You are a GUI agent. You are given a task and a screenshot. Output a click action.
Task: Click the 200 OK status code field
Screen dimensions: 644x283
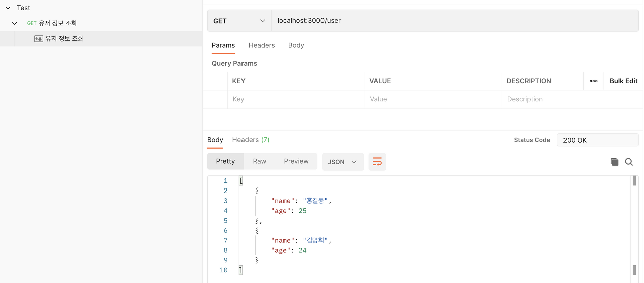(x=598, y=140)
